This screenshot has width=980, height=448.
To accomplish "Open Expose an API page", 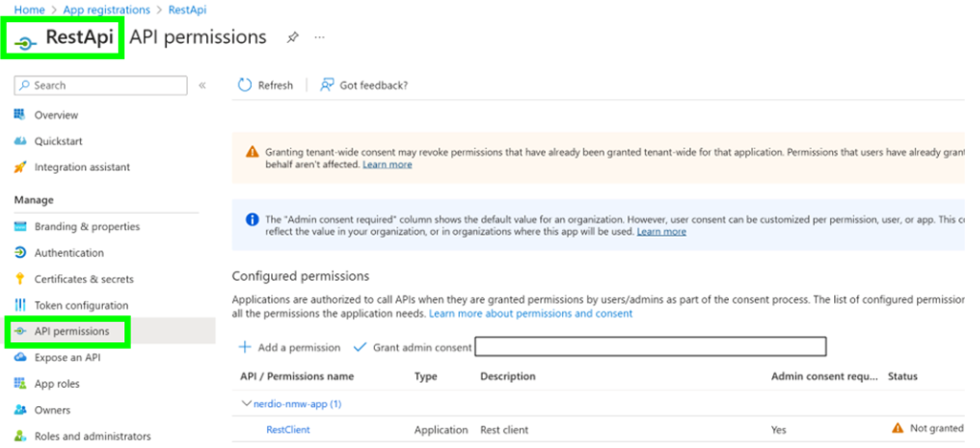I will 67,358.
